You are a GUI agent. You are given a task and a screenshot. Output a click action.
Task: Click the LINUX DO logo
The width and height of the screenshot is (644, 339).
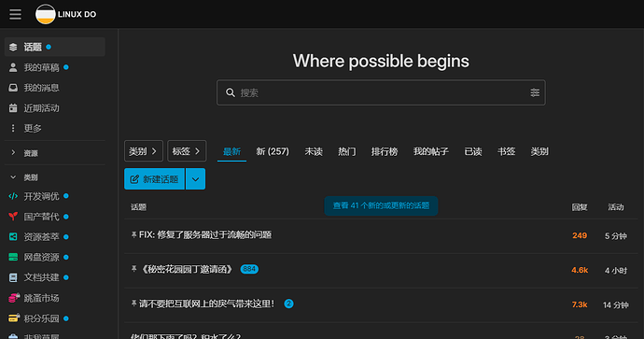(65, 14)
